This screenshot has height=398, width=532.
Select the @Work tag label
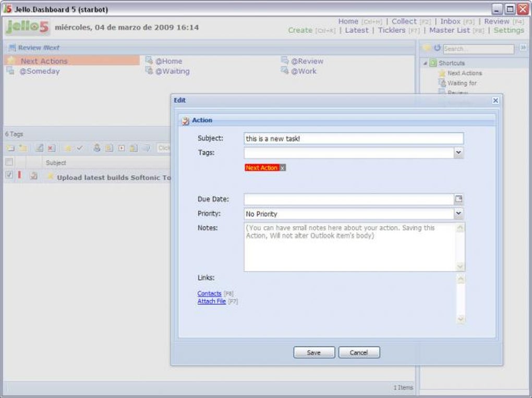304,71
